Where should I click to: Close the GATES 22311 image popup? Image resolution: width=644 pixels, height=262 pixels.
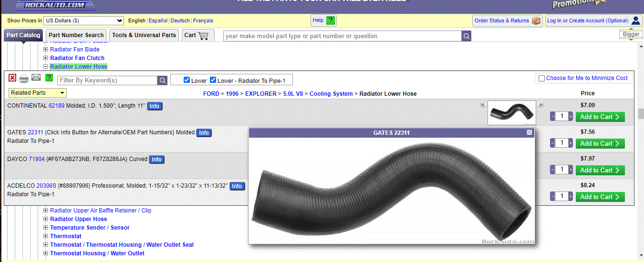[x=530, y=132]
